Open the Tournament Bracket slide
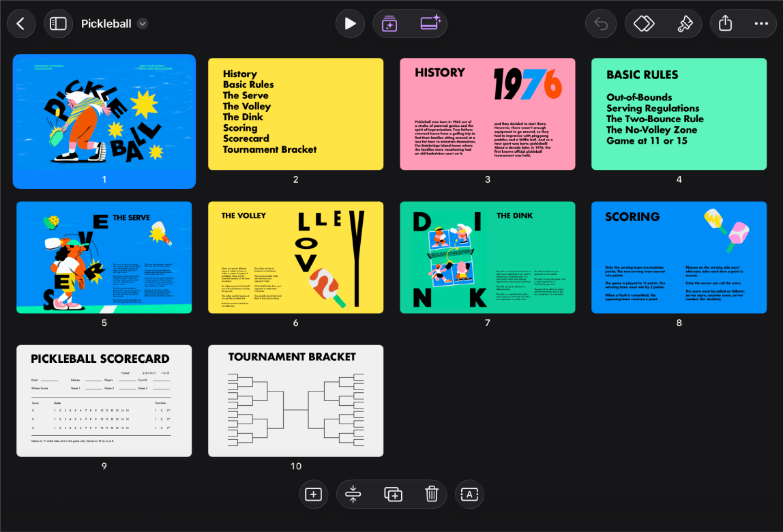Viewport: 783px width, 532px height. (295, 400)
